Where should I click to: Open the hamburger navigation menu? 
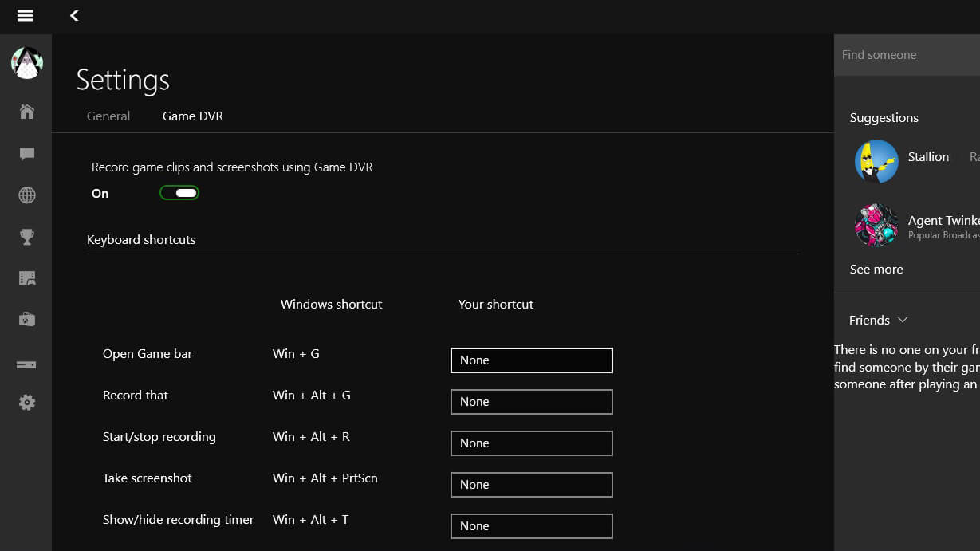pyautogui.click(x=26, y=15)
